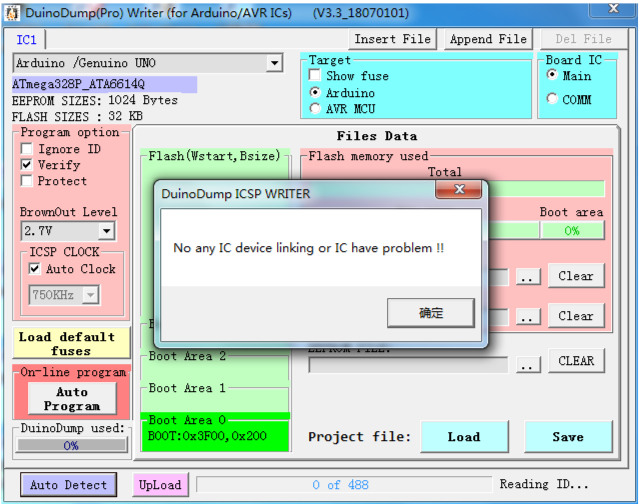Click the EEPROM file path field
Screen dimensions: 643x504
click(408, 365)
